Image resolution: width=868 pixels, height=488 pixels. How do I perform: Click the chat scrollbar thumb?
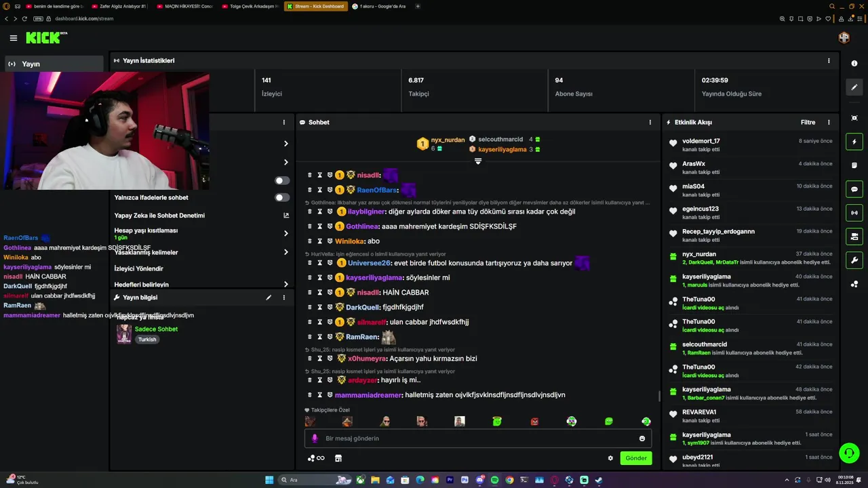tap(659, 396)
